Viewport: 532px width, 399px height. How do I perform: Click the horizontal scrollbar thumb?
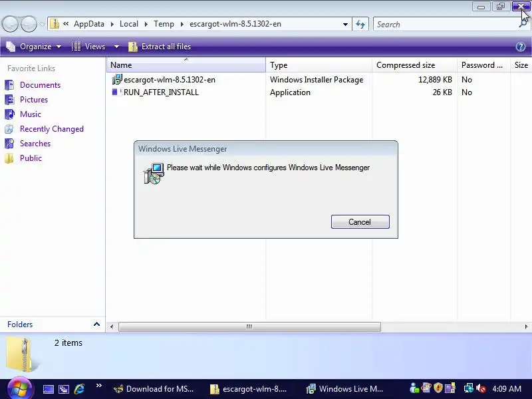pos(249,327)
